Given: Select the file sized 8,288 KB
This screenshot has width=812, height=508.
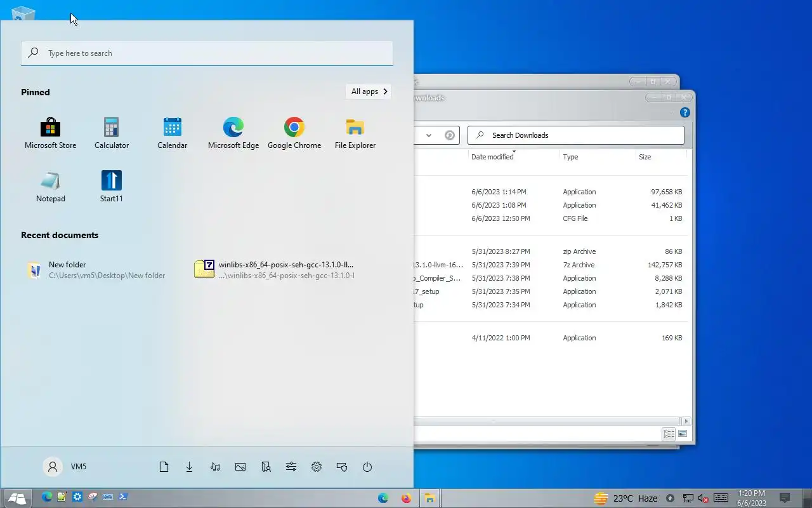Looking at the screenshot, I should (x=551, y=278).
